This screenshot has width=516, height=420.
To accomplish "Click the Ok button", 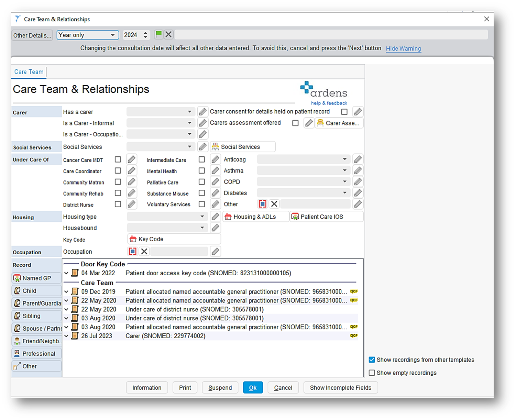I will pyautogui.click(x=253, y=388).
